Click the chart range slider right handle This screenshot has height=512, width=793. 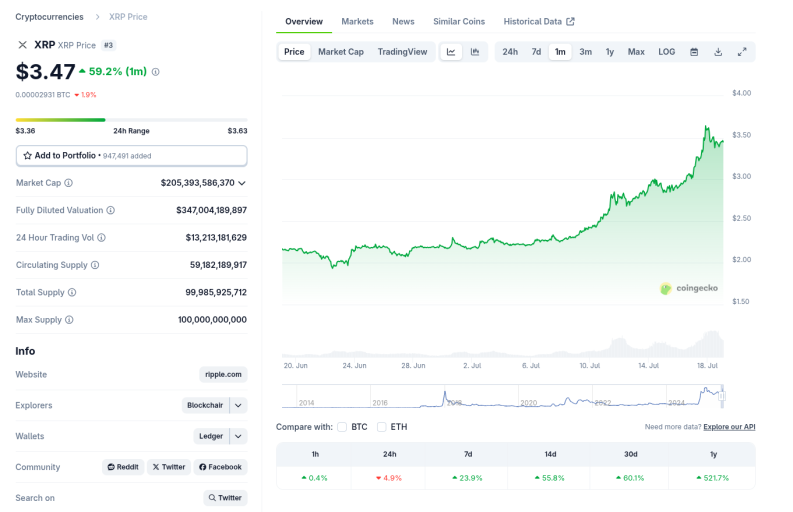click(x=722, y=396)
